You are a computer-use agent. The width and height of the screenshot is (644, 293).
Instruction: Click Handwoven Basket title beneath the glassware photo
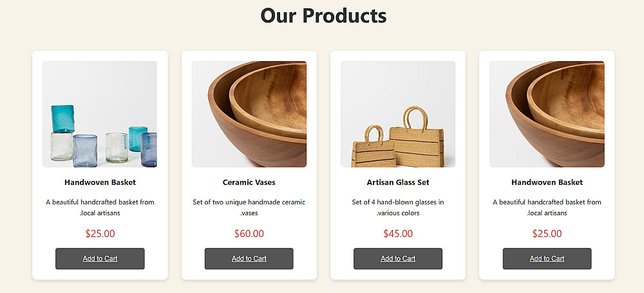click(x=100, y=182)
